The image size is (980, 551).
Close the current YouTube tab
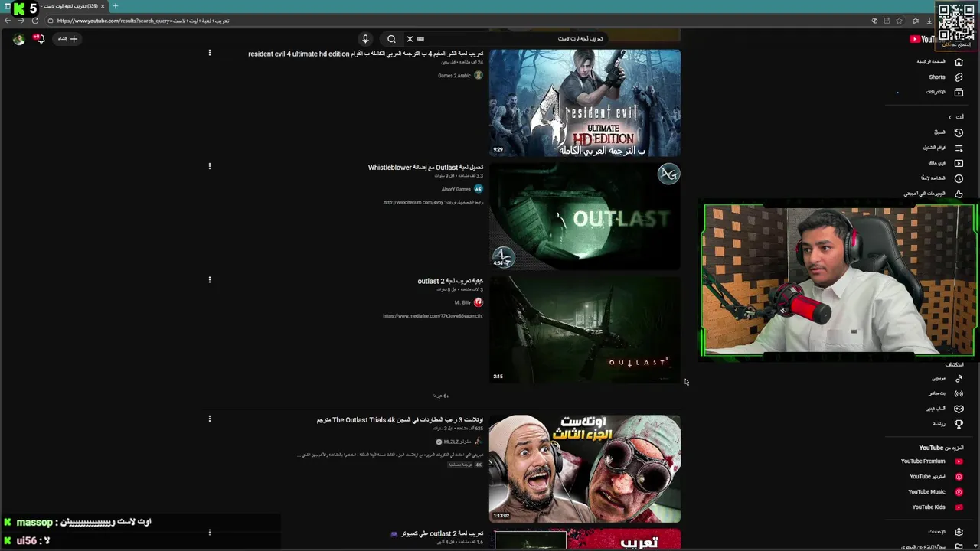[x=103, y=6]
